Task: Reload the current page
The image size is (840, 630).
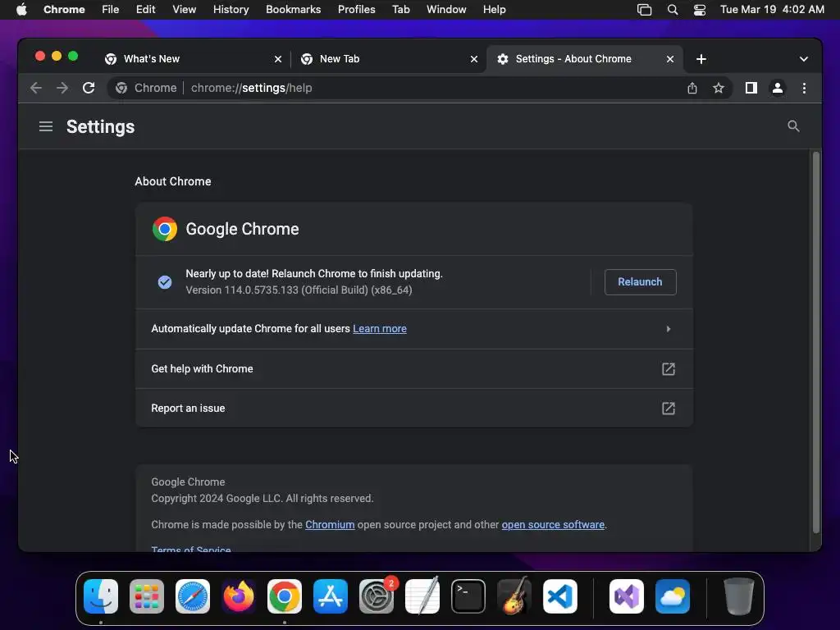Action: [x=89, y=88]
